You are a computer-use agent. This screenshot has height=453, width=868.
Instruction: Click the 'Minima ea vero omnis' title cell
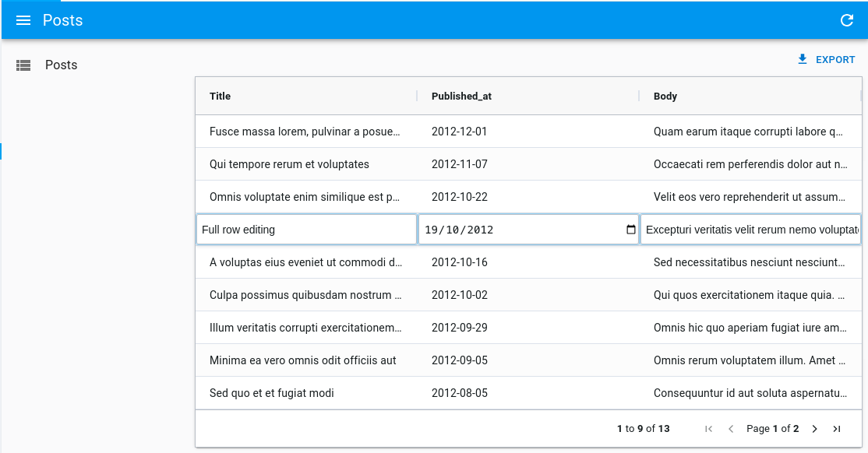tap(302, 360)
